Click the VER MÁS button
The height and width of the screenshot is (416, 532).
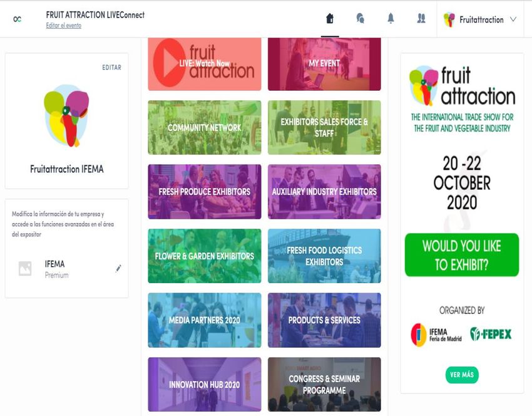(x=462, y=375)
